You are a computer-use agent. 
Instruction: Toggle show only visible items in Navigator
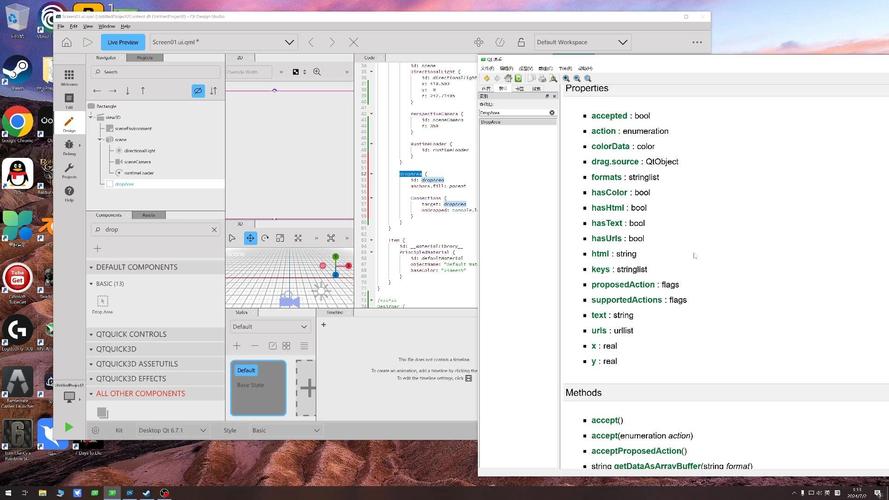point(198,91)
